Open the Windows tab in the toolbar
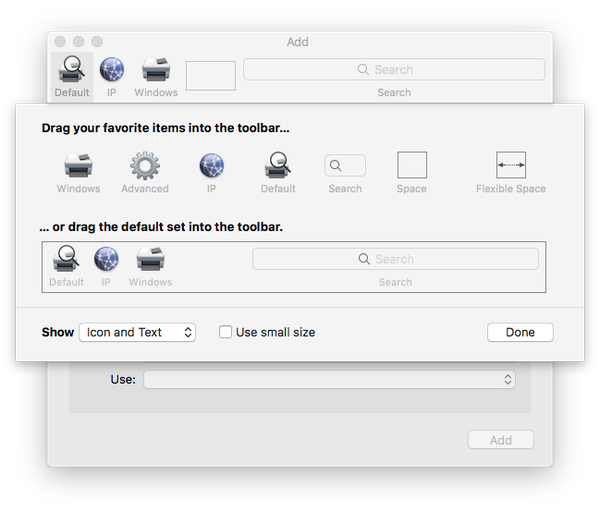Viewport: 600px width, 513px height. click(x=156, y=73)
